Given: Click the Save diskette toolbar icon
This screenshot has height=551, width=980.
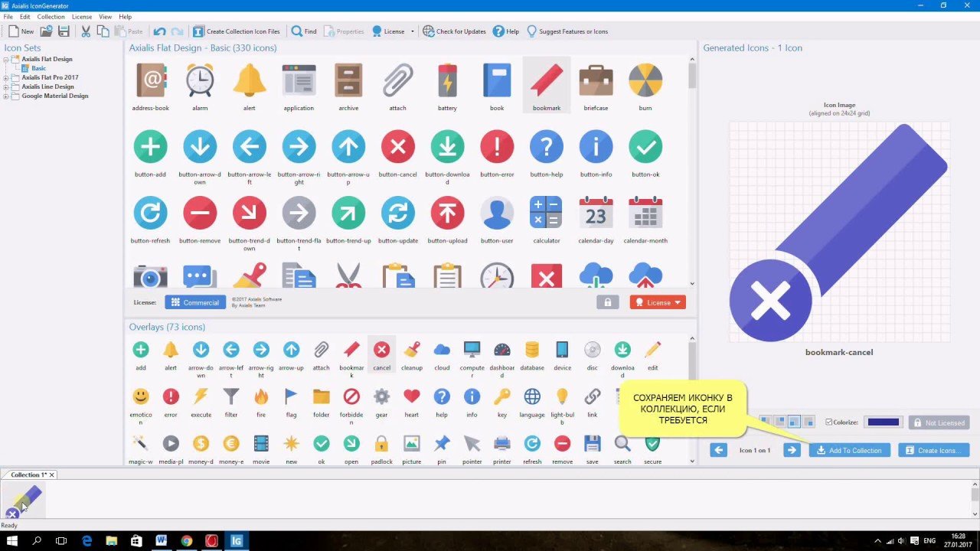Looking at the screenshot, I should [x=64, y=31].
